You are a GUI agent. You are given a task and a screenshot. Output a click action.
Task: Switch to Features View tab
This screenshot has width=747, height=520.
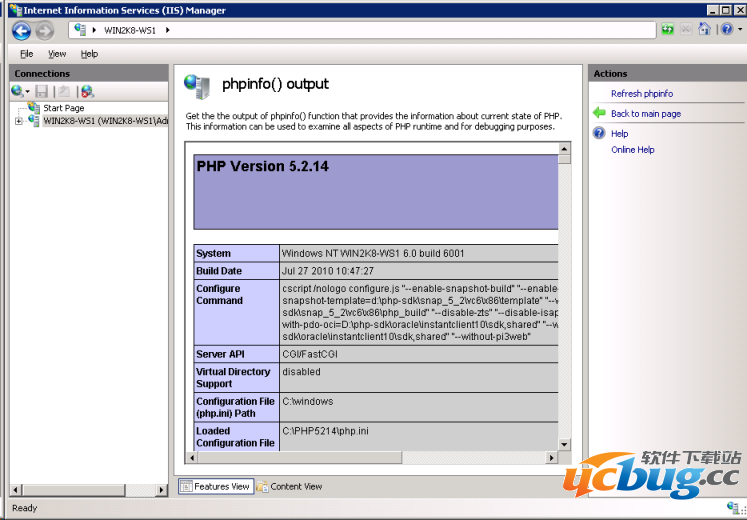click(216, 486)
